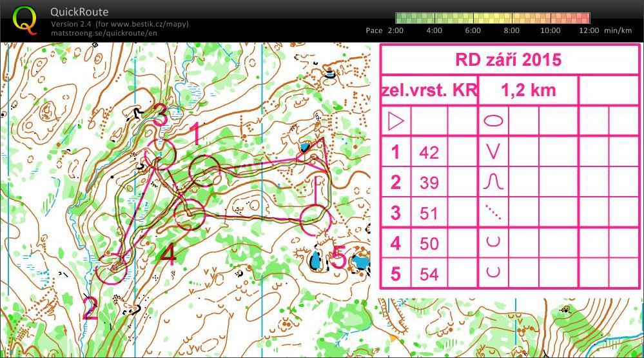Click control circle 4 on the map

[x=189, y=214]
